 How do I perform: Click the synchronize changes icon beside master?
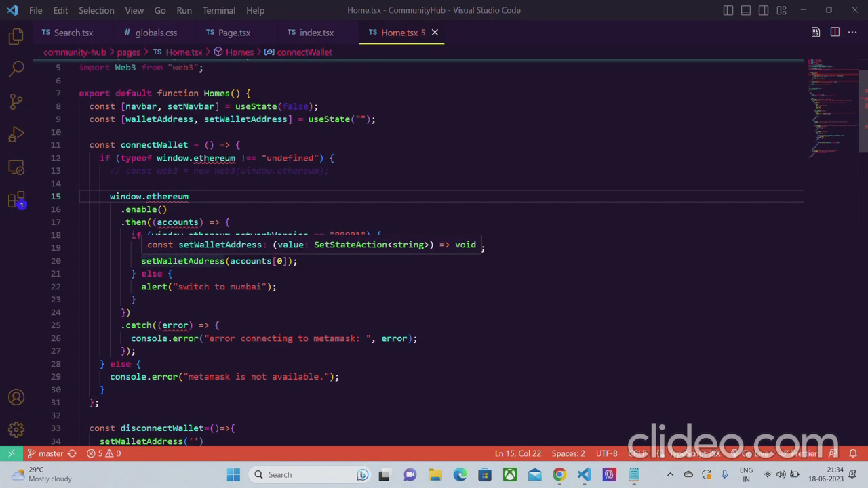72,453
